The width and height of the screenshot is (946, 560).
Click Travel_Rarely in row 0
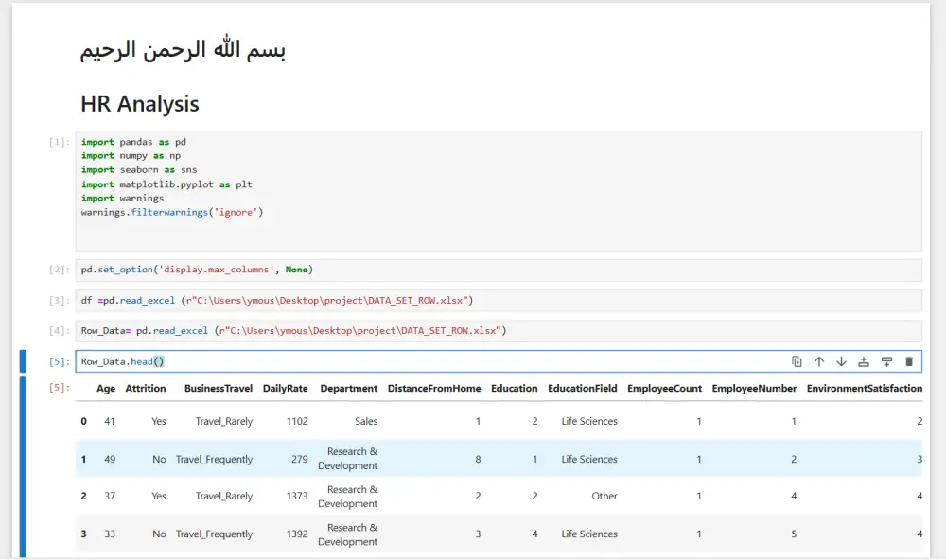pos(224,421)
